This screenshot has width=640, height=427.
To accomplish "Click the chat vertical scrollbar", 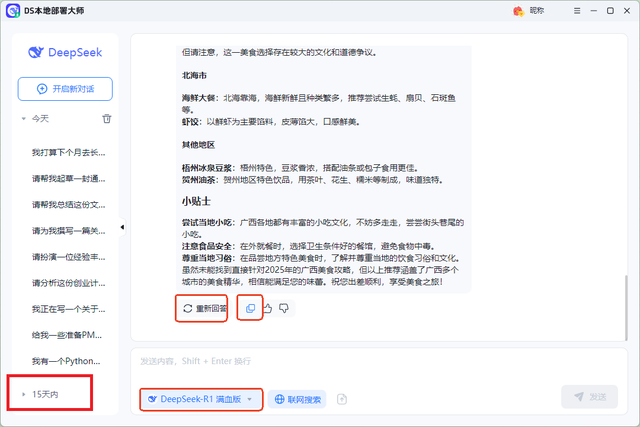I will point(626,308).
